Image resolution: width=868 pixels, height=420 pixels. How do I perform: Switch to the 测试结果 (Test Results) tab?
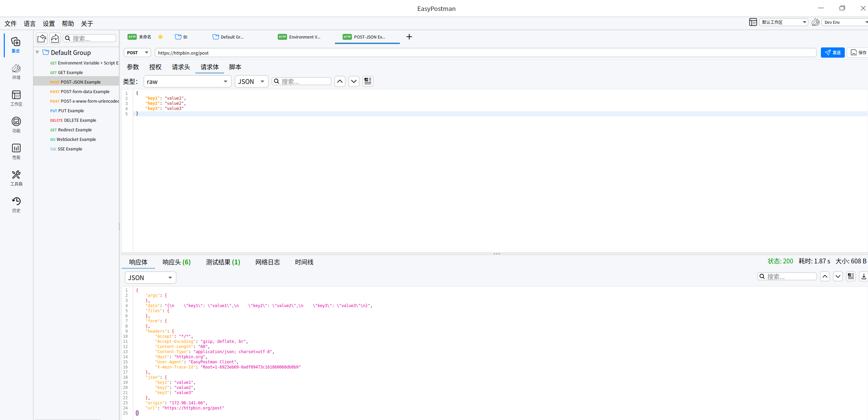(223, 262)
